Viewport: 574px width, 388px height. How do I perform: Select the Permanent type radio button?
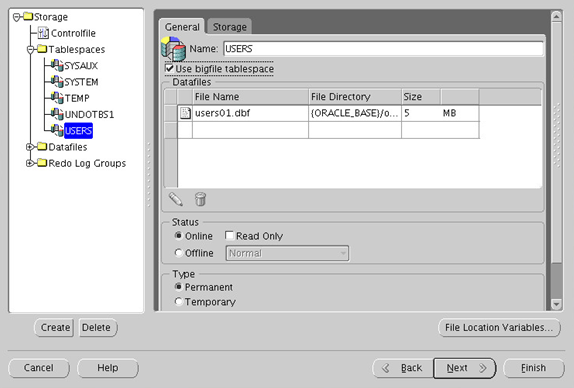(x=178, y=287)
